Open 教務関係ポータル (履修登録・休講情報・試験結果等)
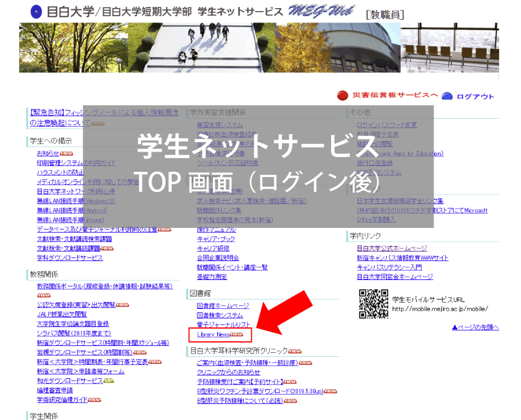The height and width of the screenshot is (420, 521). [105, 286]
